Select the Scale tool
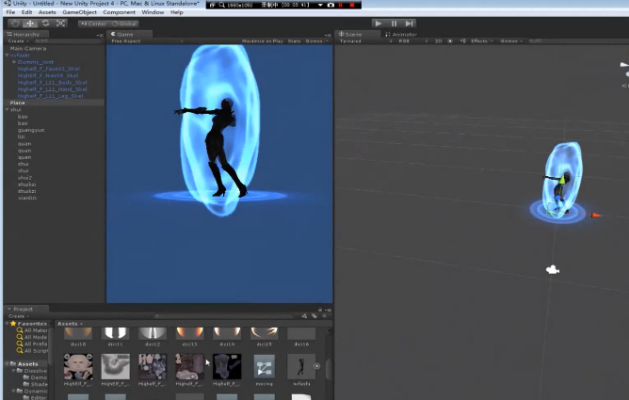Viewport: 629px width, 400px height. coord(61,23)
